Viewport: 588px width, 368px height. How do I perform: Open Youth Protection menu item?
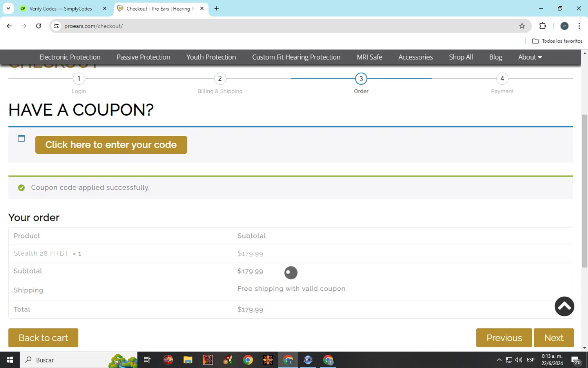click(x=211, y=57)
